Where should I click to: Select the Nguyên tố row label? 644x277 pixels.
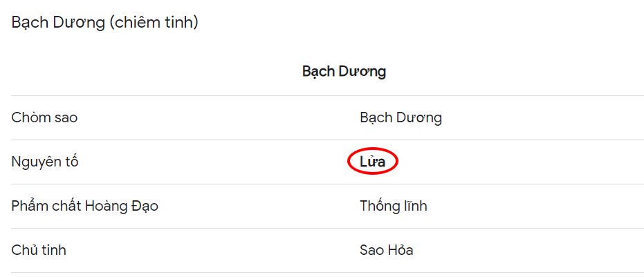[45, 162]
